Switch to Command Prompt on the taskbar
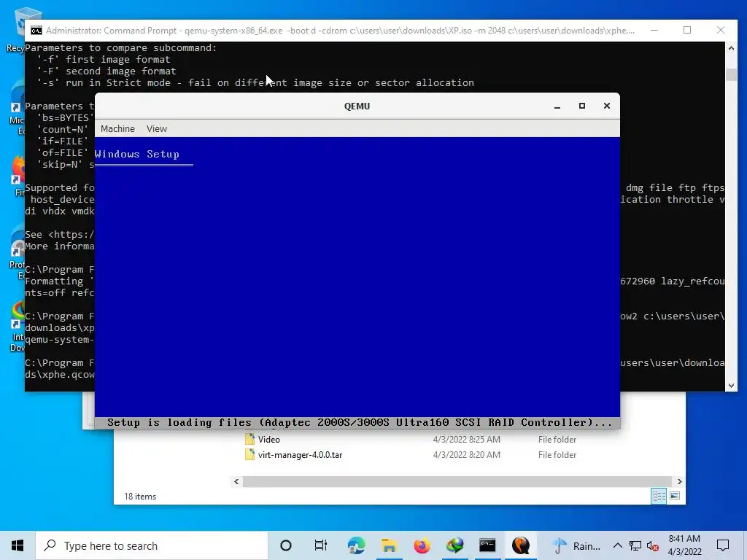 tap(487, 545)
